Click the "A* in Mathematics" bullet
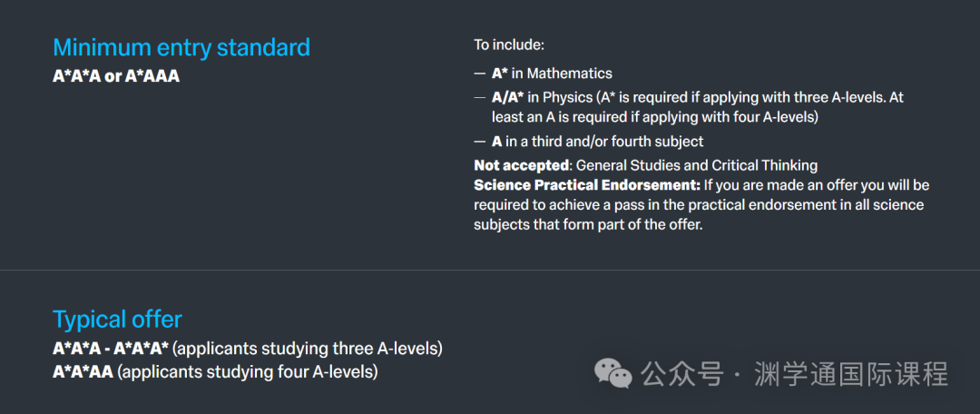The width and height of the screenshot is (980, 414). click(x=552, y=74)
